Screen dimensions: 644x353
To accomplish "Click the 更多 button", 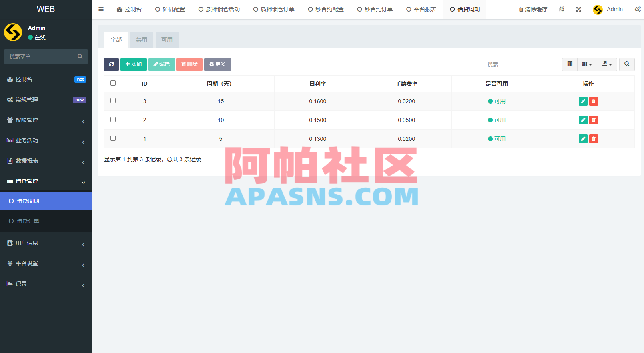I will coord(217,64).
